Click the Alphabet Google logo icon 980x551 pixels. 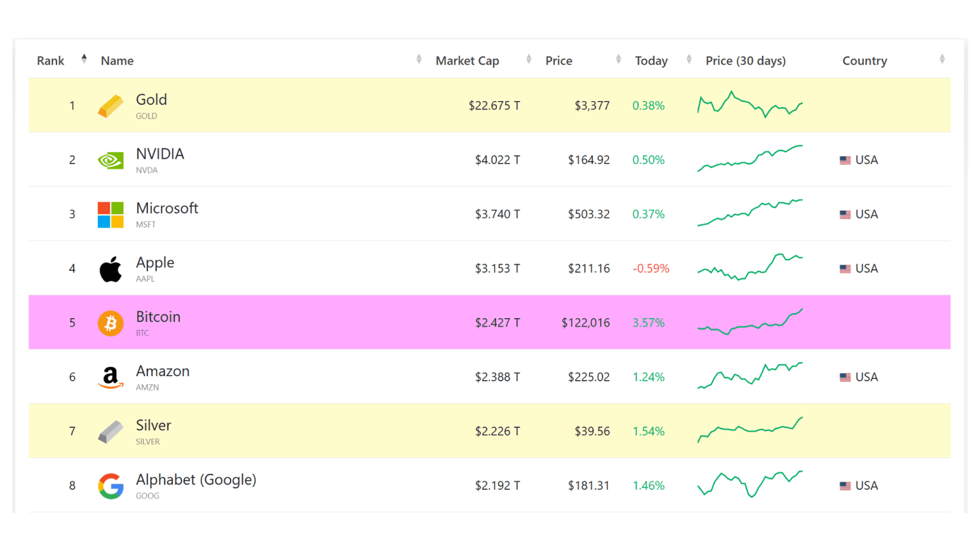tap(110, 486)
